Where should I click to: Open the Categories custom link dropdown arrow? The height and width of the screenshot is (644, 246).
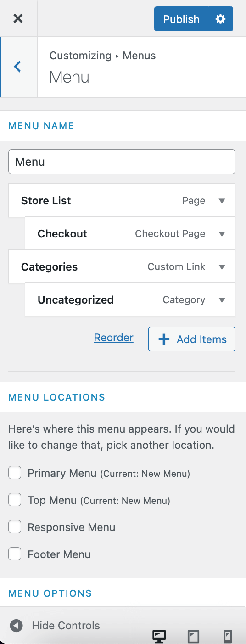tap(222, 267)
